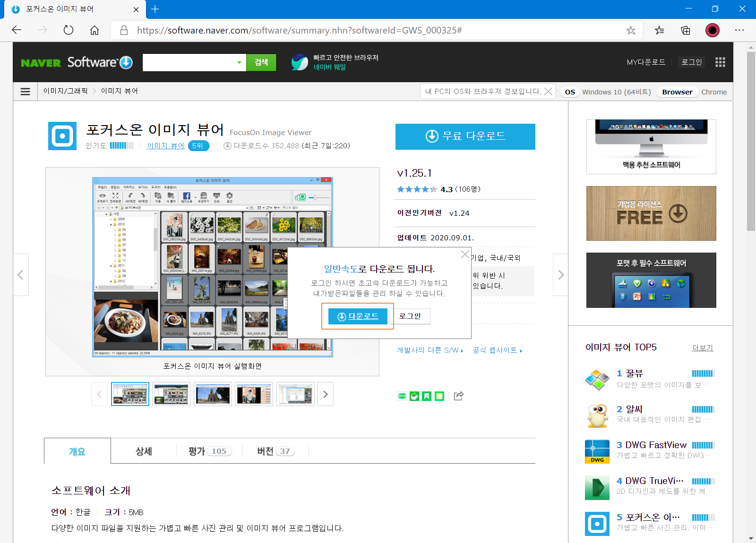Click the 로그인 button in popup
This screenshot has height=543, width=756.
410,316
